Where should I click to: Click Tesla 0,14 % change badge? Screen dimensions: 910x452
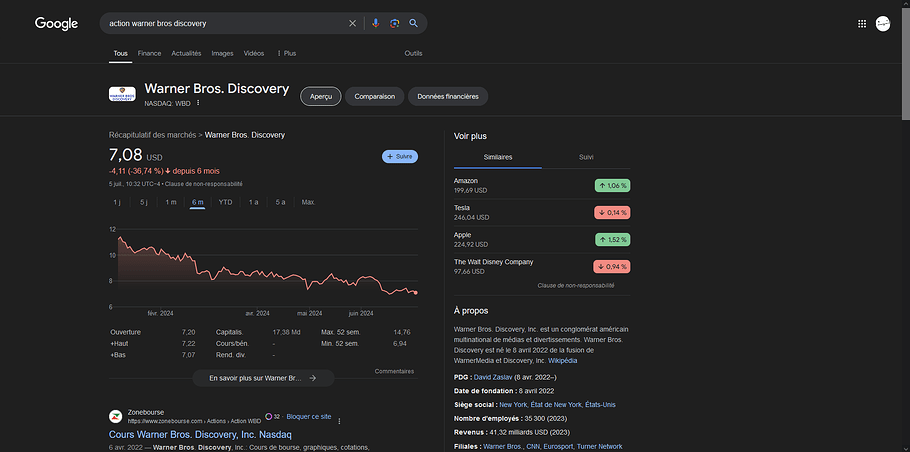tap(612, 212)
